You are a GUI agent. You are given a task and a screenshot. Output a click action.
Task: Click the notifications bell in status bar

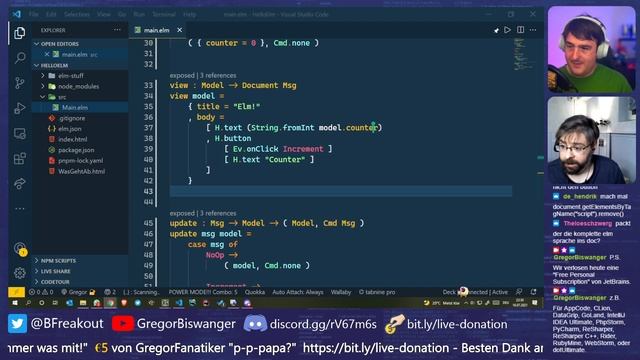(533, 292)
